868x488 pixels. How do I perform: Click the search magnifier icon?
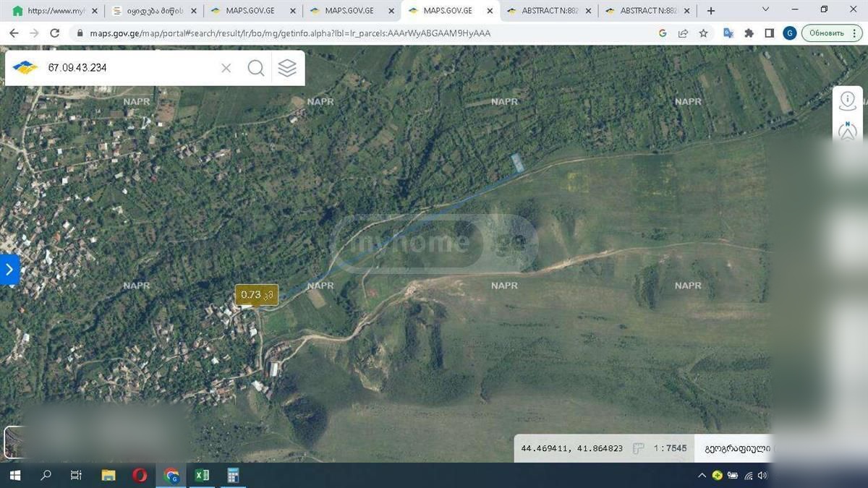(x=256, y=68)
